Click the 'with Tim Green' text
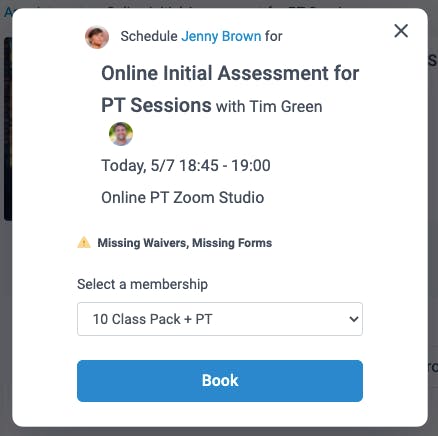Screen dimensions: 438x436 [x=269, y=107]
